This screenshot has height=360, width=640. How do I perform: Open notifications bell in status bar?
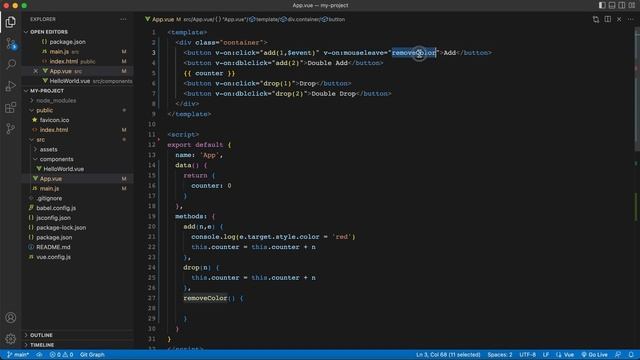coord(631,355)
